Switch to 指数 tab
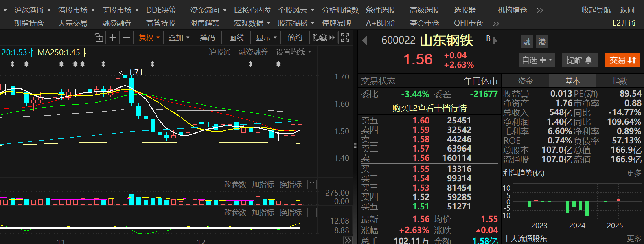 click(620, 81)
